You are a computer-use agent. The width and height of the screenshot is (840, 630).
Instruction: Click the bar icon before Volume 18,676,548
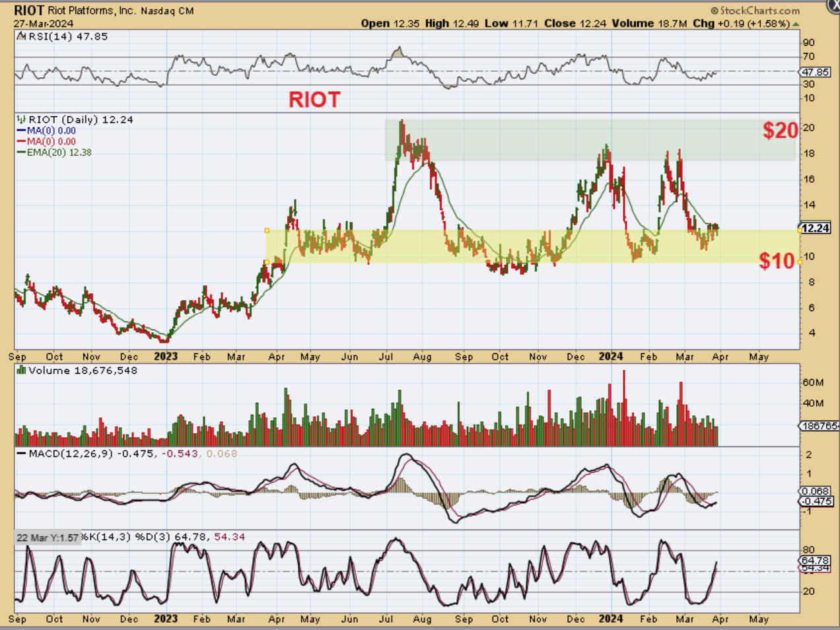tap(22, 370)
